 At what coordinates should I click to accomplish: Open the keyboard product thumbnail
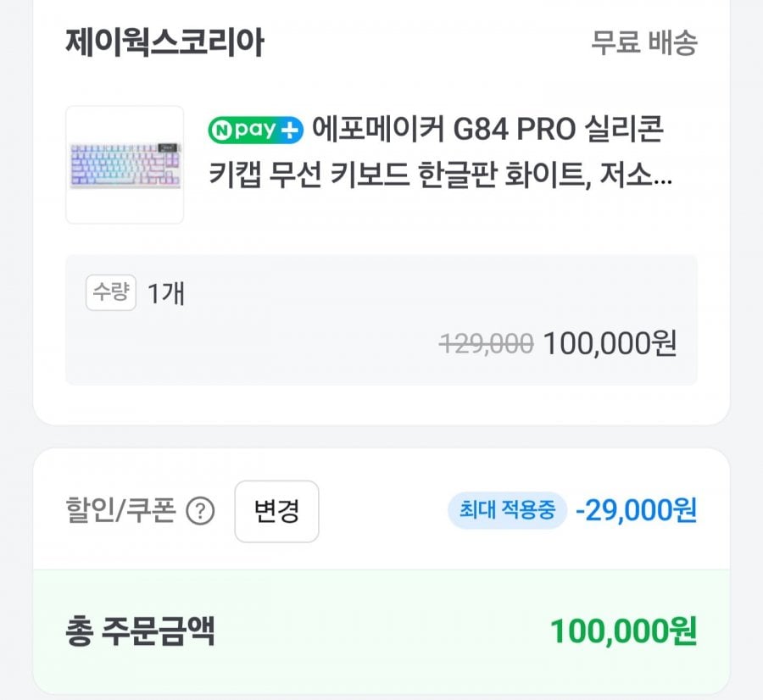click(125, 165)
